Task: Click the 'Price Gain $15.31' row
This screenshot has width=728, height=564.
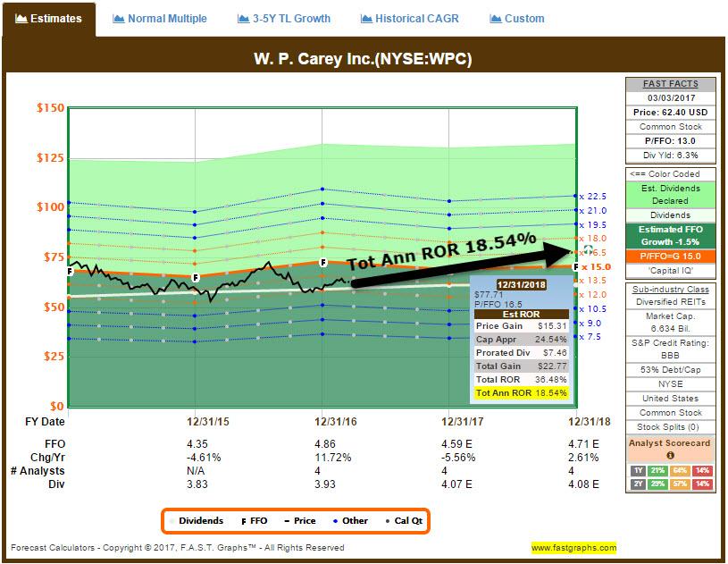Action: [522, 326]
